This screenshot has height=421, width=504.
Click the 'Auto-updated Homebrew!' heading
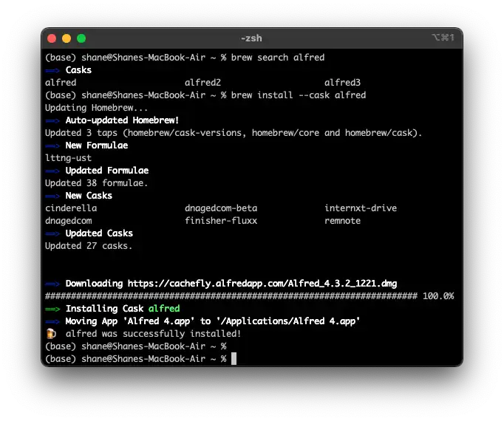122,120
